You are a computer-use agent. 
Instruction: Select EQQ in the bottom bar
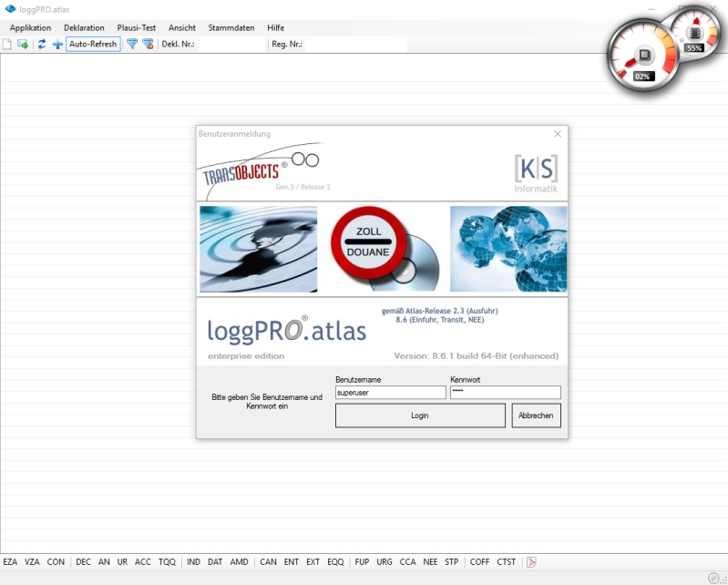(x=335, y=562)
